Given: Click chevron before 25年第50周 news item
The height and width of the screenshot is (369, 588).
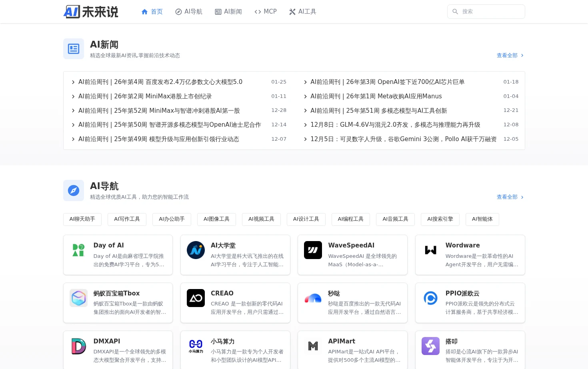Looking at the screenshot, I should 73,125.
